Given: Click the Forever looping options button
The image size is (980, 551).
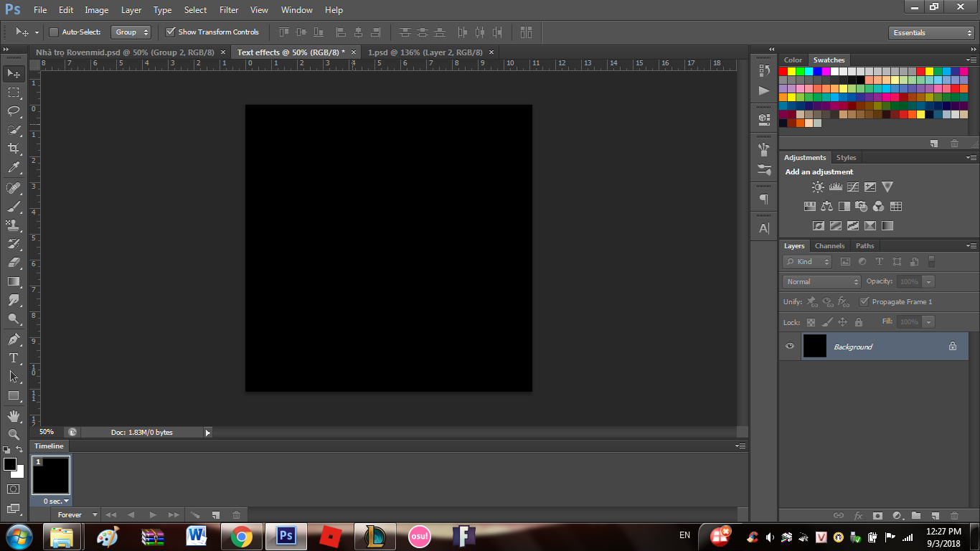Looking at the screenshot, I should (x=75, y=514).
